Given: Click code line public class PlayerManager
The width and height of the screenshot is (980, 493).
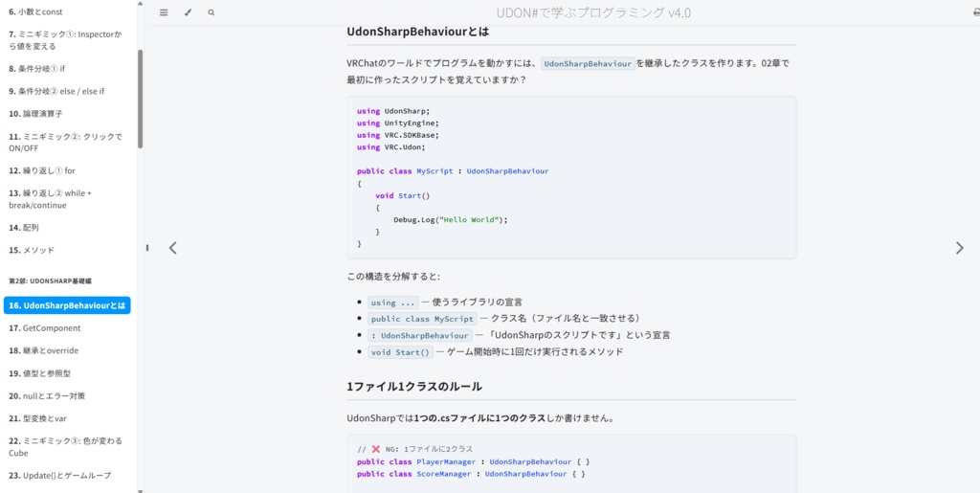Looking at the screenshot, I should 473,461.
